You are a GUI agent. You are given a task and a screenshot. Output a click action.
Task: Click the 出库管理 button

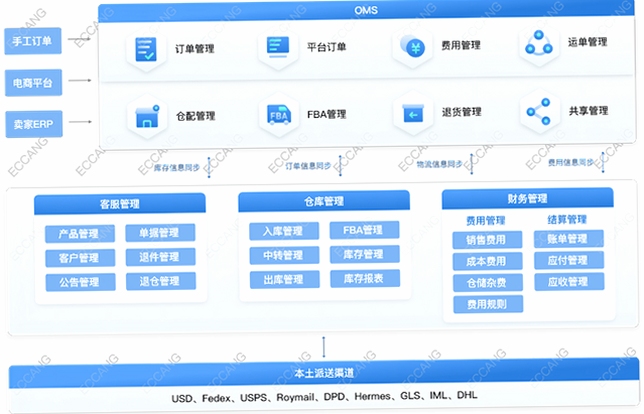(285, 279)
